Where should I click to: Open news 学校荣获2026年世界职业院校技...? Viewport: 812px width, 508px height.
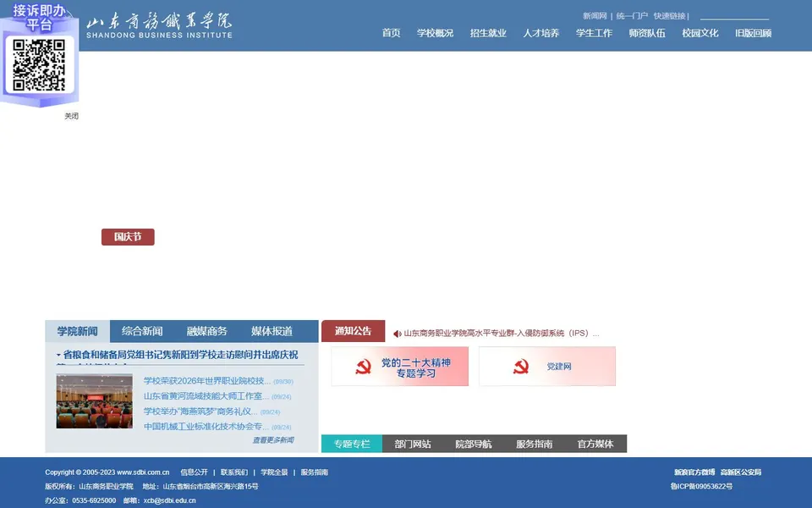(207, 381)
